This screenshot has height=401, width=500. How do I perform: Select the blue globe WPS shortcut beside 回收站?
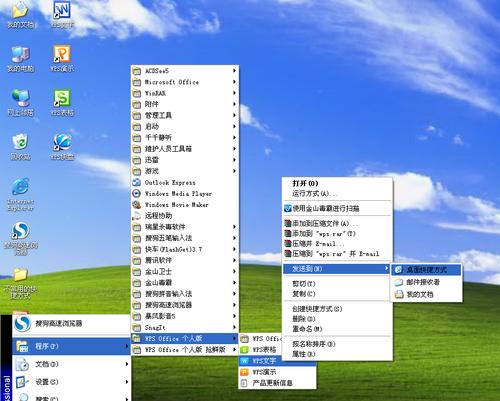click(x=62, y=147)
